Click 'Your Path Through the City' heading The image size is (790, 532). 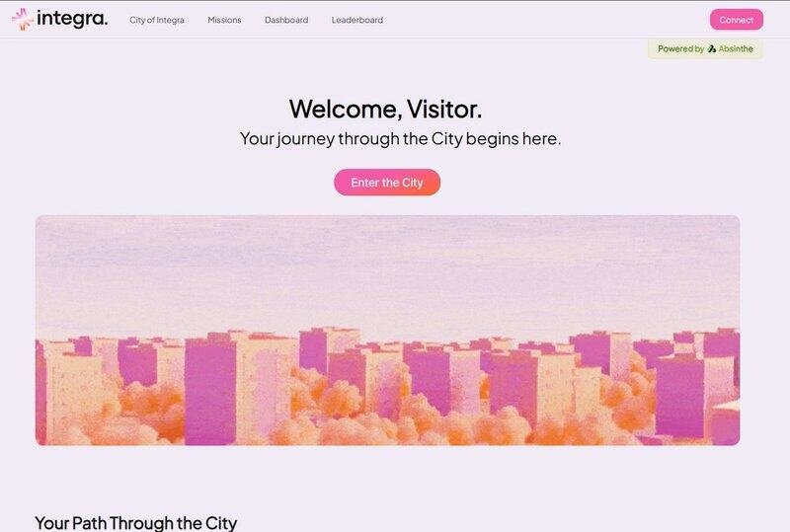pyautogui.click(x=135, y=523)
